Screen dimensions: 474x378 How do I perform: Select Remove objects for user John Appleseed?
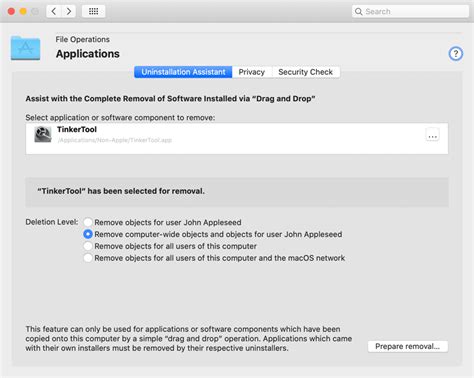point(88,222)
